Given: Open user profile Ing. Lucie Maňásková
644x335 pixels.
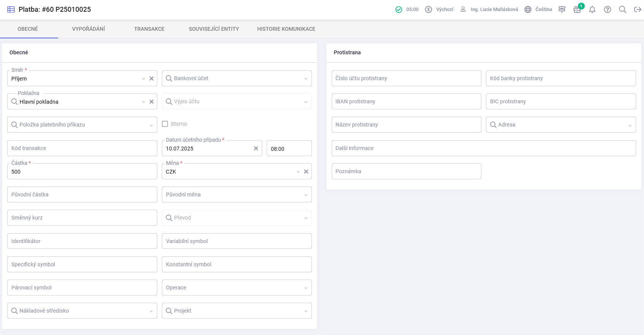Looking at the screenshot, I should point(489,9).
